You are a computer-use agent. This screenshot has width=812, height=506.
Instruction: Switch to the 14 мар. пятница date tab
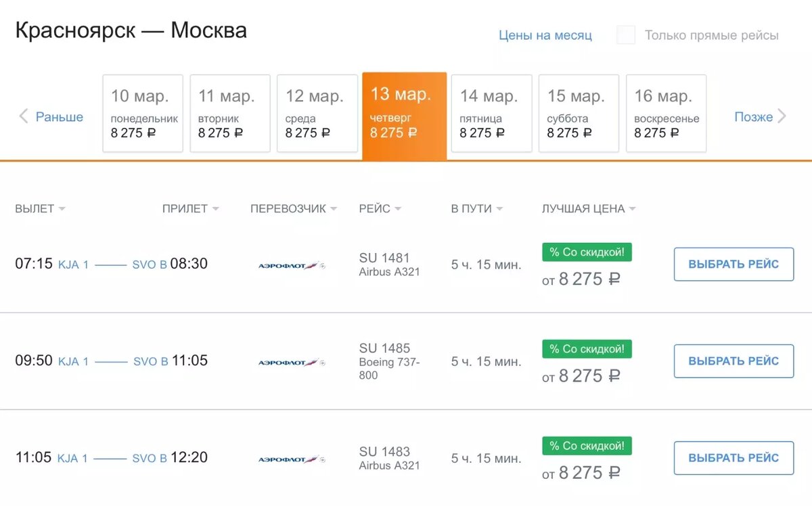[x=491, y=113]
